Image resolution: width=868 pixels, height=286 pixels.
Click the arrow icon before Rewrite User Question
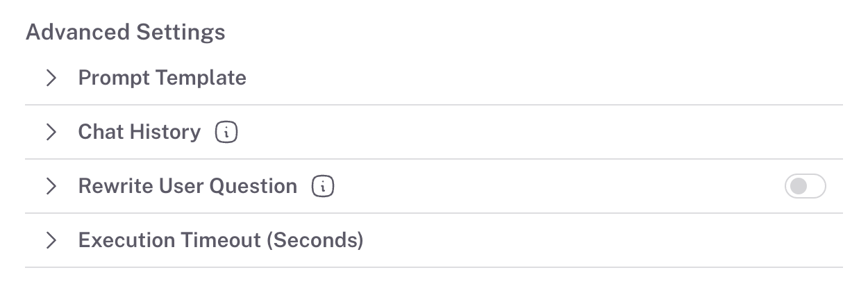pyautogui.click(x=51, y=186)
